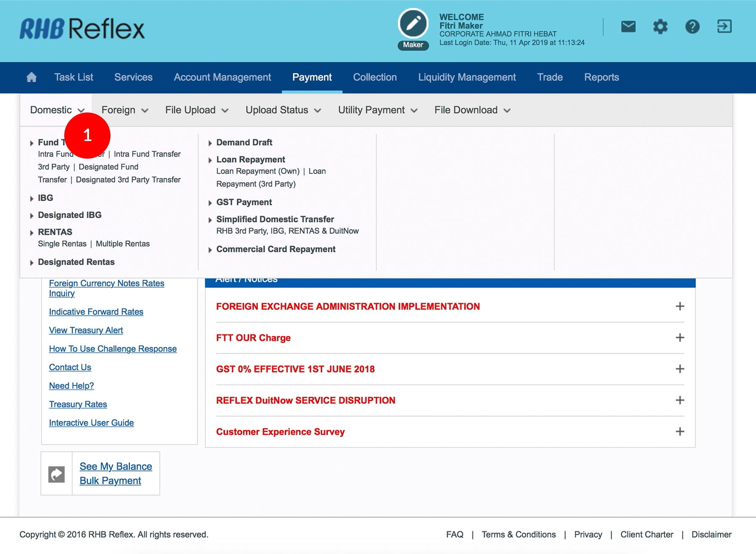Switch to the Account Management tab
The height and width of the screenshot is (554, 756).
point(222,77)
